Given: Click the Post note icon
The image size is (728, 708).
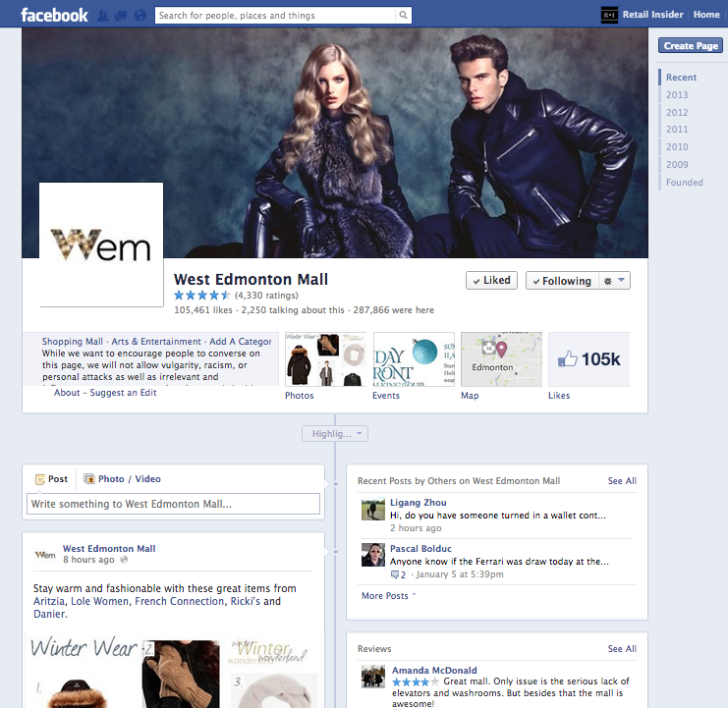Looking at the screenshot, I should pyautogui.click(x=40, y=479).
